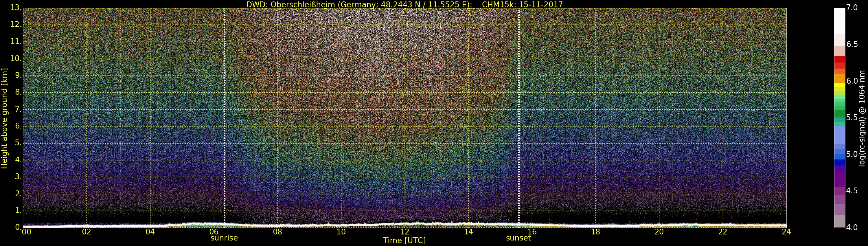868x246 pixels.
Task: Select the white segment at the colorbar top
Action: 839,20
